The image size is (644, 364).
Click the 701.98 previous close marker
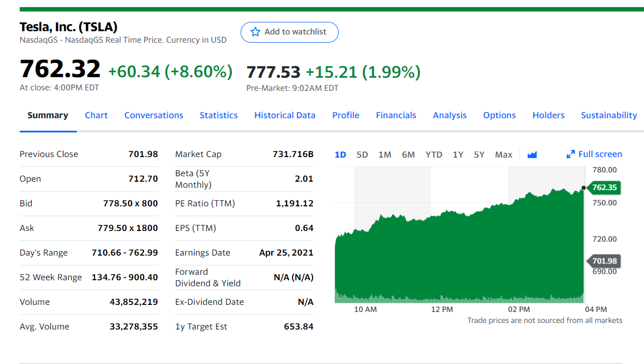click(604, 261)
